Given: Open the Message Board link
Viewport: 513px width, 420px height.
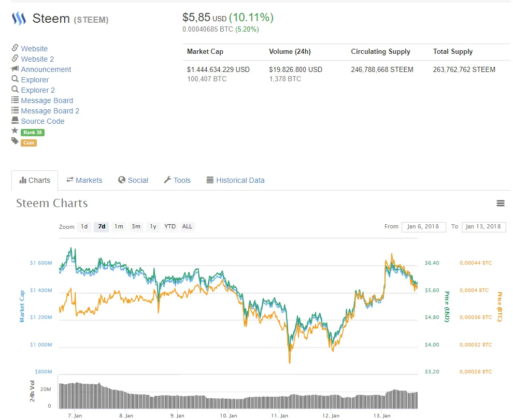Looking at the screenshot, I should click(x=47, y=100).
